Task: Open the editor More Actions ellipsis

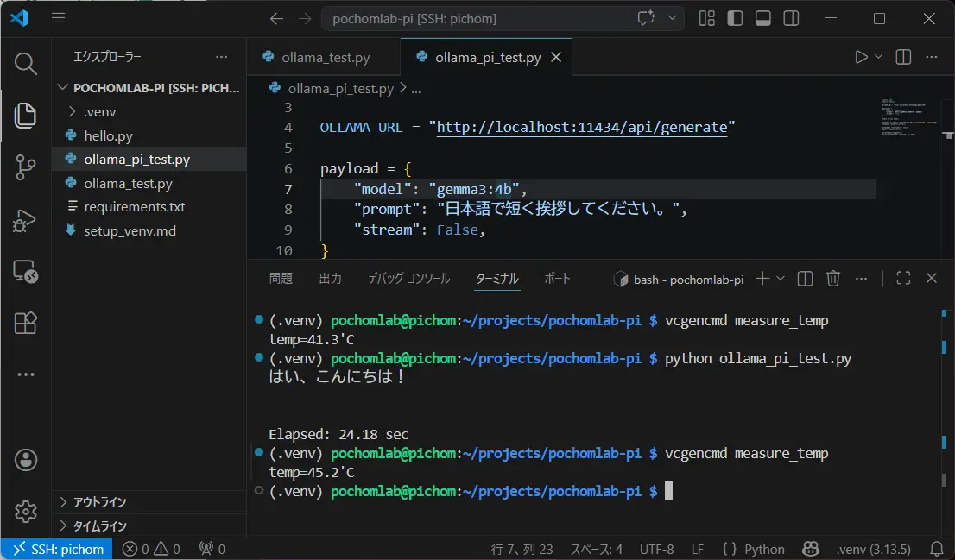Action: pos(931,57)
